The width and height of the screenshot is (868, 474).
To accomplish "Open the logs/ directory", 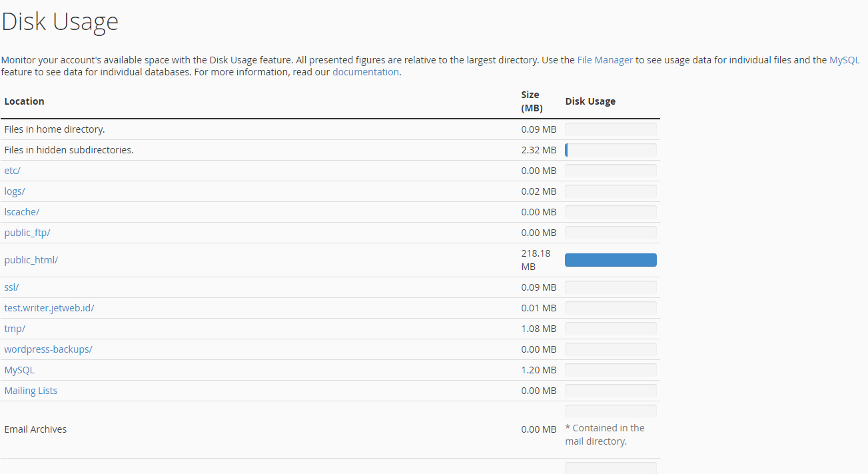I will click(x=14, y=191).
